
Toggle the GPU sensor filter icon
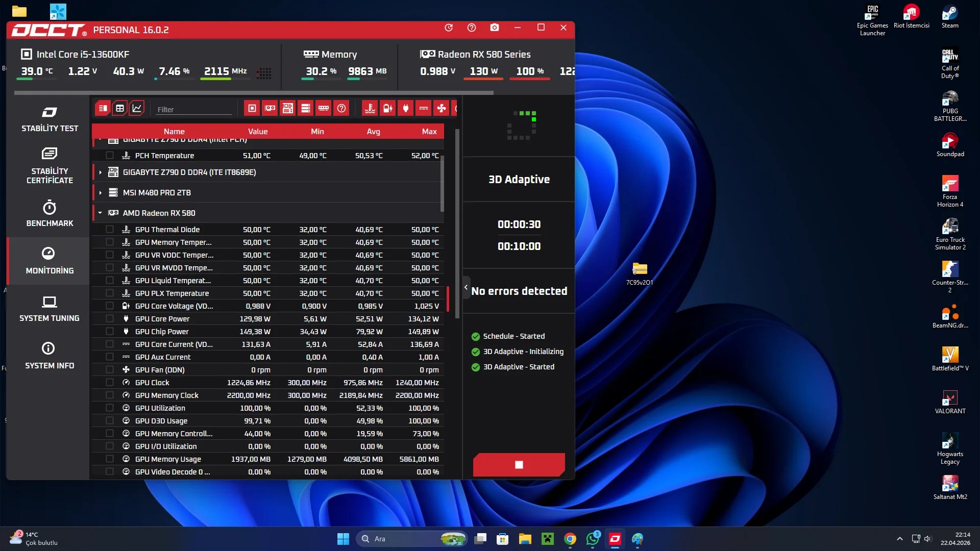point(270,108)
